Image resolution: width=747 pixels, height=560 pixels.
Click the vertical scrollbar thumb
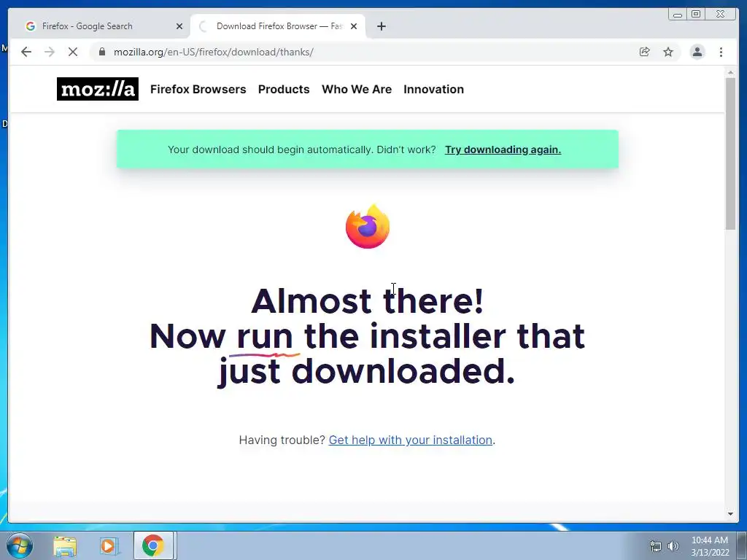[x=731, y=153]
